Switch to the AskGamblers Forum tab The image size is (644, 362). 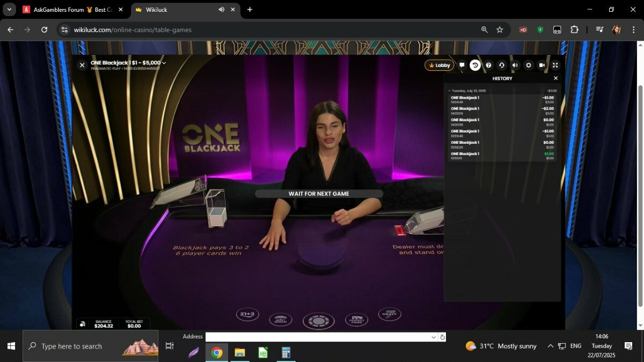tap(74, 10)
